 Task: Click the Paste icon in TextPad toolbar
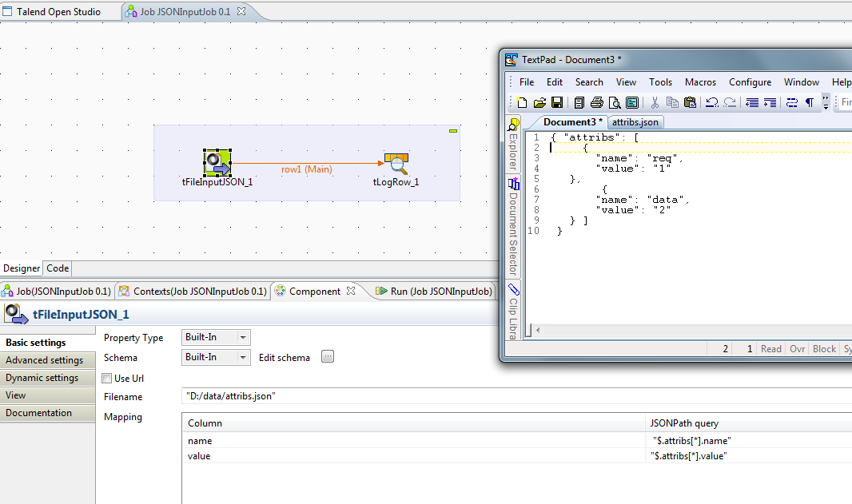[690, 101]
